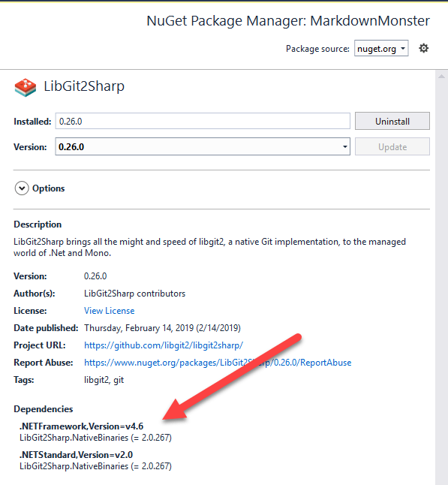The image size is (448, 485).
Task: Click the Options label text
Action: click(49, 188)
